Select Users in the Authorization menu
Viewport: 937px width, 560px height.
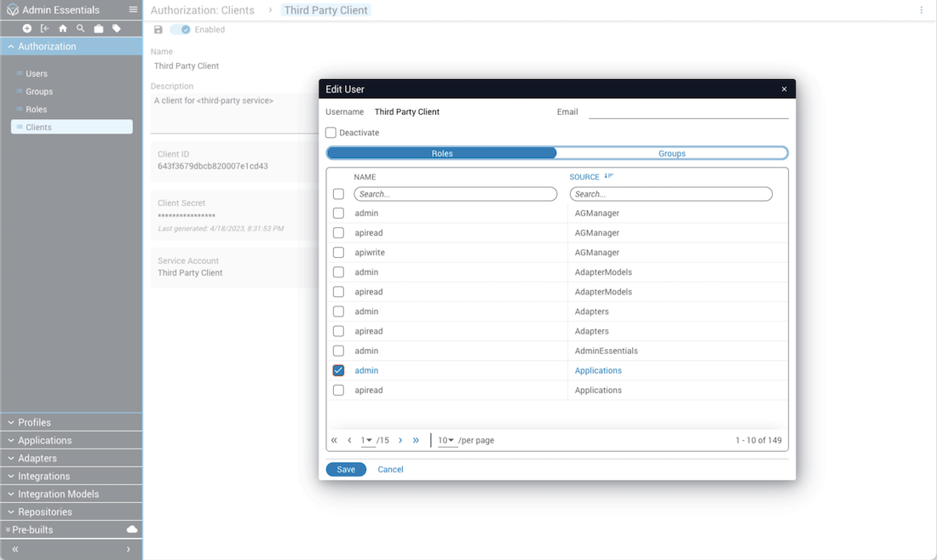point(37,74)
